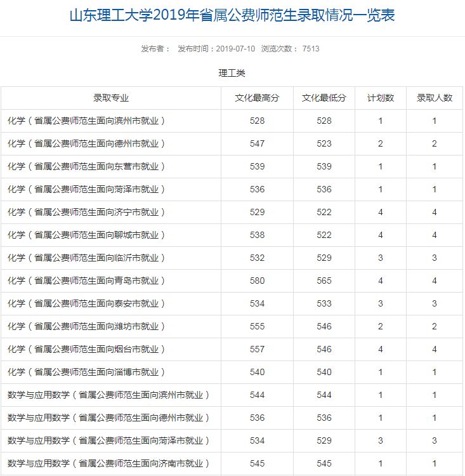Viewport: 465px width, 476px height.
Task: Click the 文化最高分 column header
Action: pos(257,98)
